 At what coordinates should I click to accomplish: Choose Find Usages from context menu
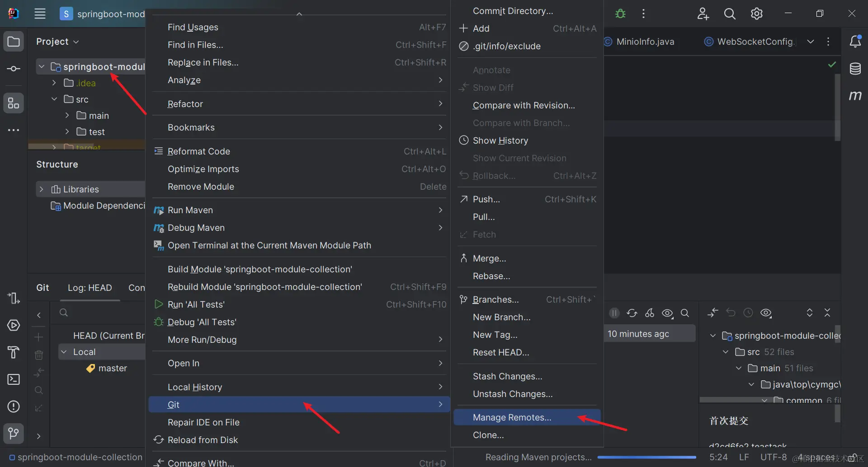click(x=299, y=27)
